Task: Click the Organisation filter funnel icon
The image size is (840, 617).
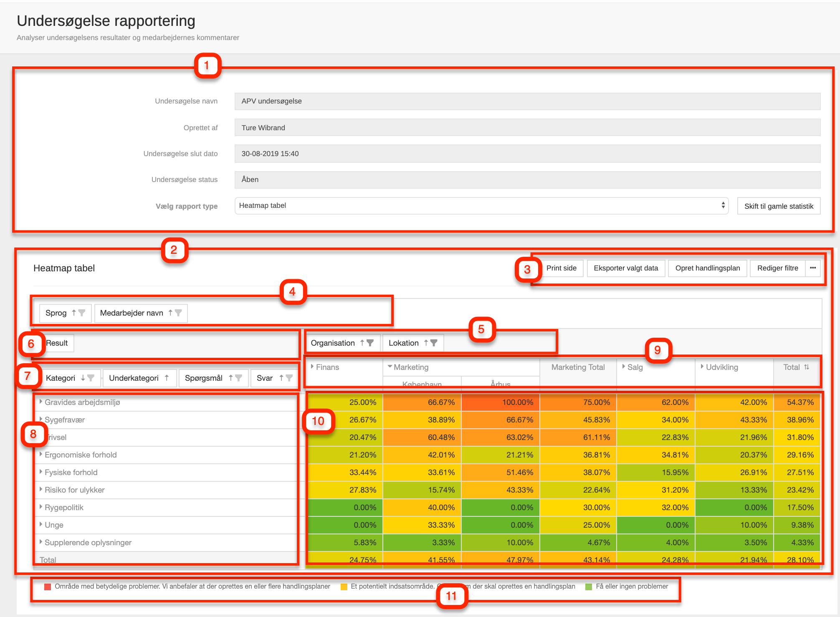Action: (370, 343)
